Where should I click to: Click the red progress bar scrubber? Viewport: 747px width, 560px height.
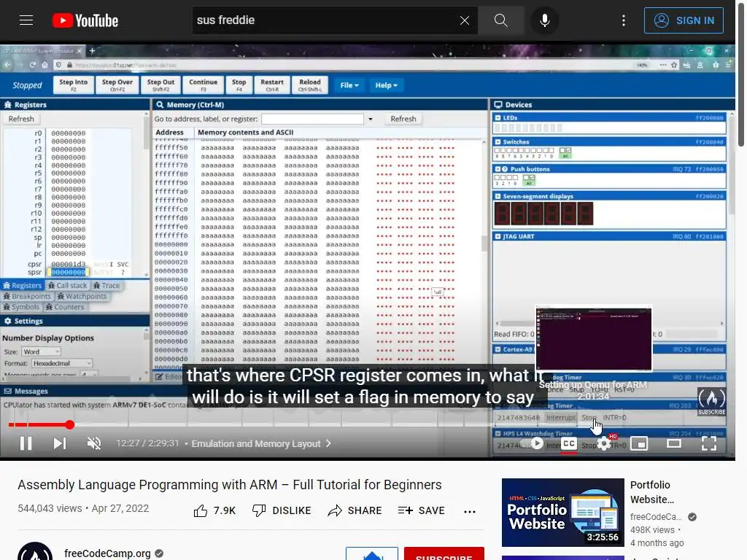point(69,425)
